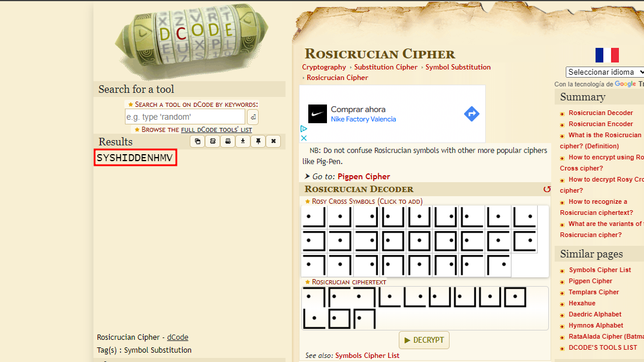Jump to Rosicrucian Encoder in Summary
Image resolution: width=644 pixels, height=362 pixels.
(x=600, y=124)
